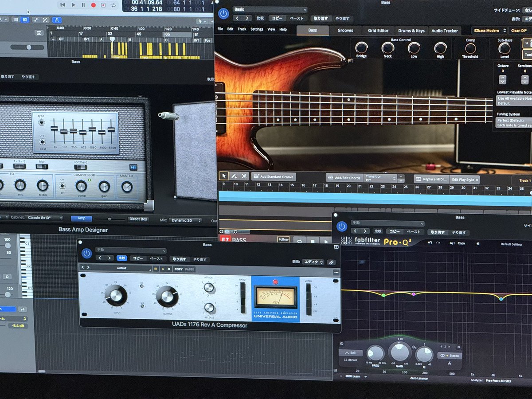Select the pencil tool in EZbass
The image size is (532, 399).
point(234,176)
